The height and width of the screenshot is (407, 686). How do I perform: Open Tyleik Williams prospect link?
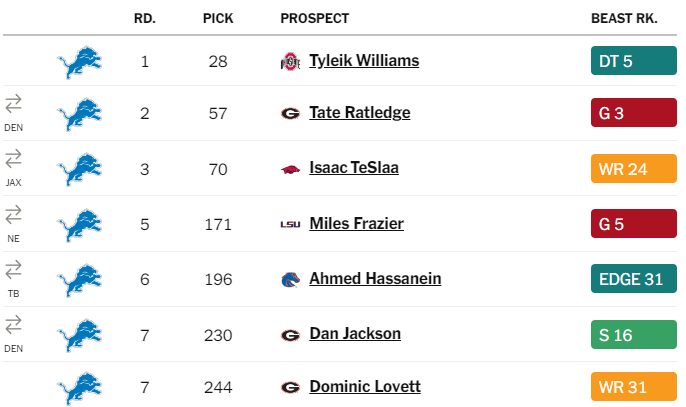pyautogui.click(x=364, y=61)
